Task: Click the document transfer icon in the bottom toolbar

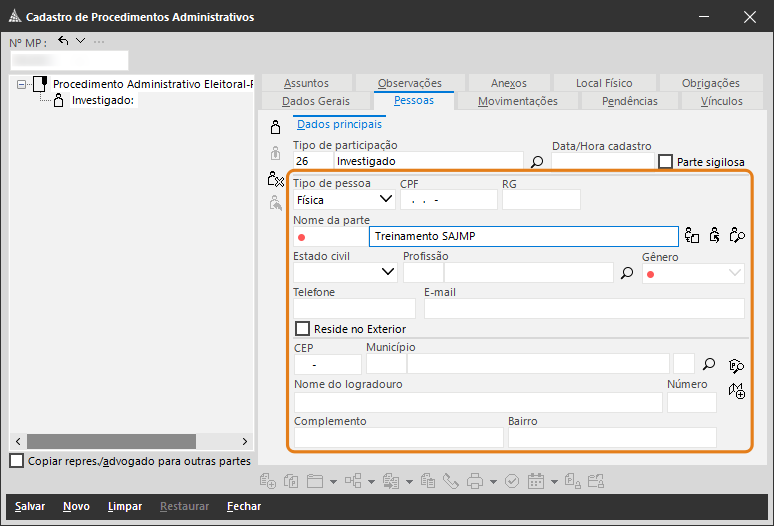Action: click(391, 481)
